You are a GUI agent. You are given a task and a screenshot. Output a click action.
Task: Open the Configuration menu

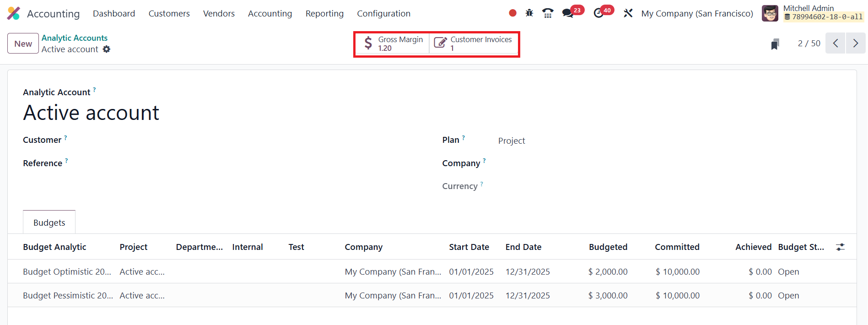pos(383,14)
